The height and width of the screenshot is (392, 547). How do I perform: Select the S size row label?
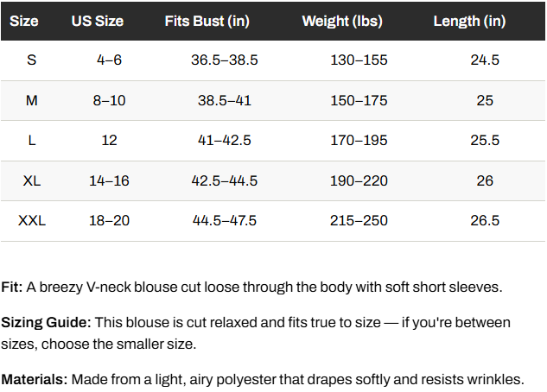32,60
